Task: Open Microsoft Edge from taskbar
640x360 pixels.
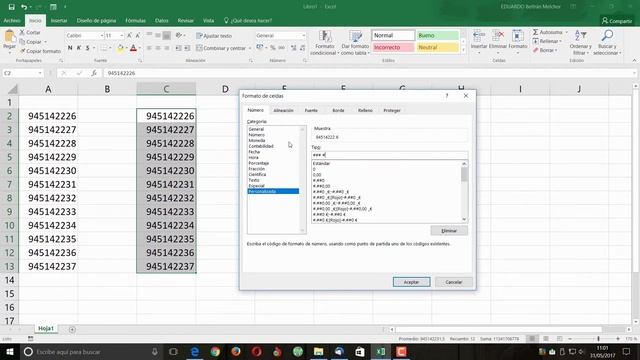Action: 195,351
